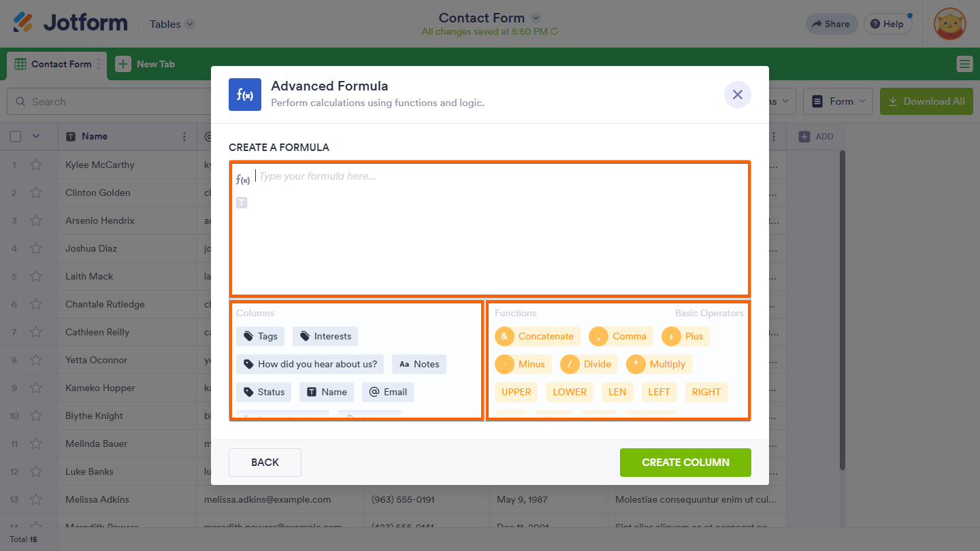980x551 pixels.
Task: Click the CREATE COLUMN button
Action: point(685,462)
